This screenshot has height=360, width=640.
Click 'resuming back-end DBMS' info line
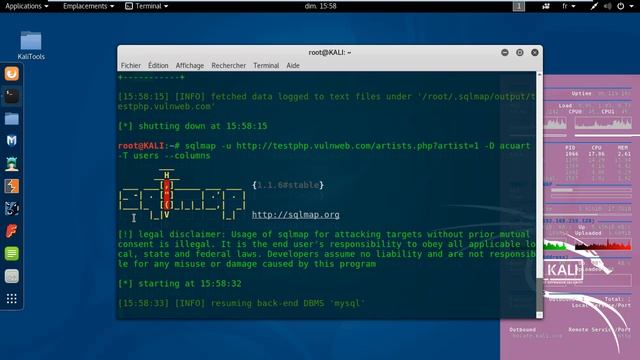[x=241, y=303]
